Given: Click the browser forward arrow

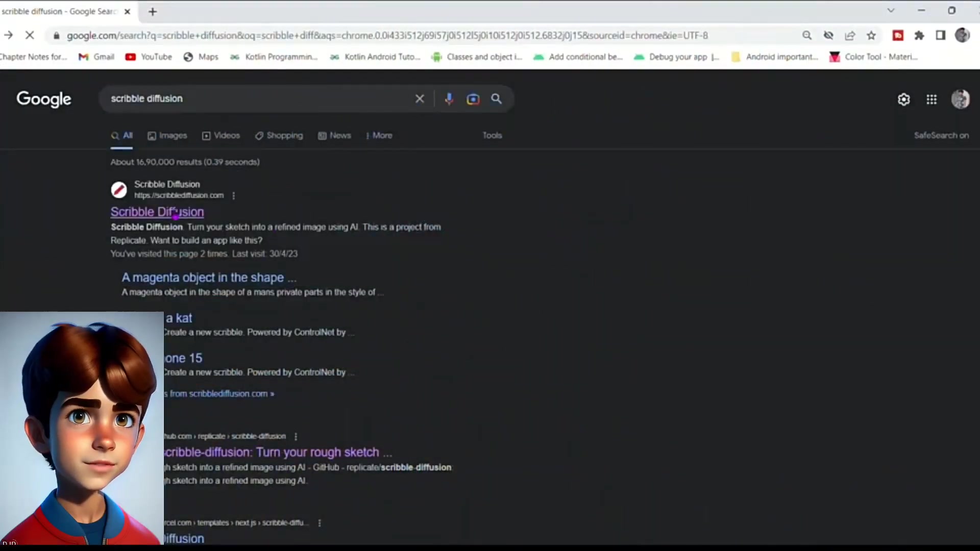Looking at the screenshot, I should click(9, 35).
